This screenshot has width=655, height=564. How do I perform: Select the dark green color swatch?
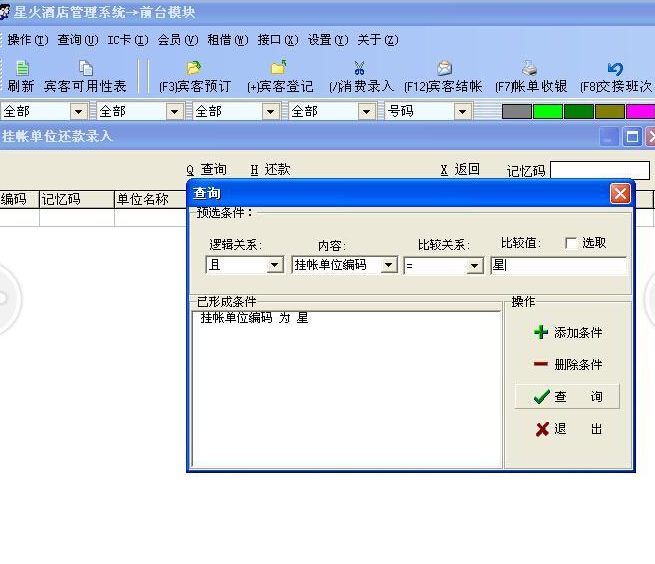[579, 112]
